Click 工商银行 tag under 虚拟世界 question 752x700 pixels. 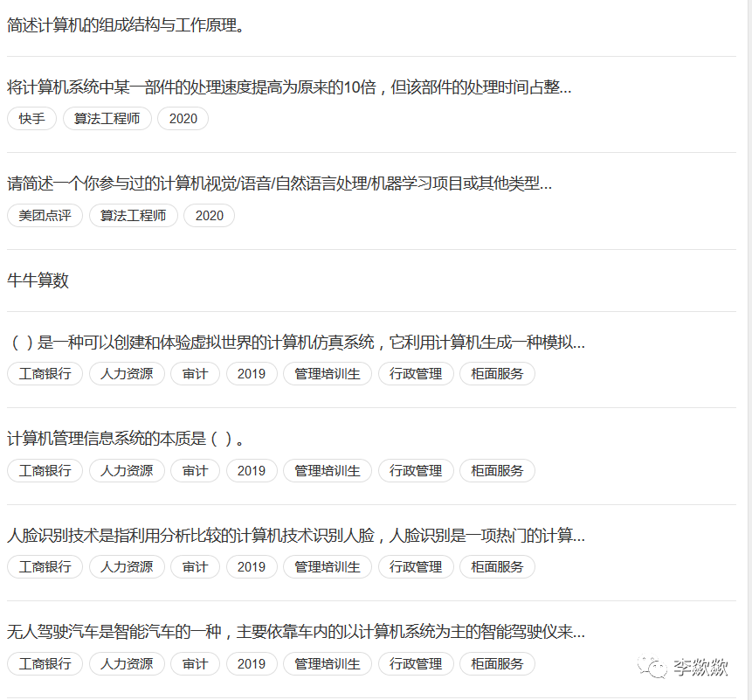45,374
